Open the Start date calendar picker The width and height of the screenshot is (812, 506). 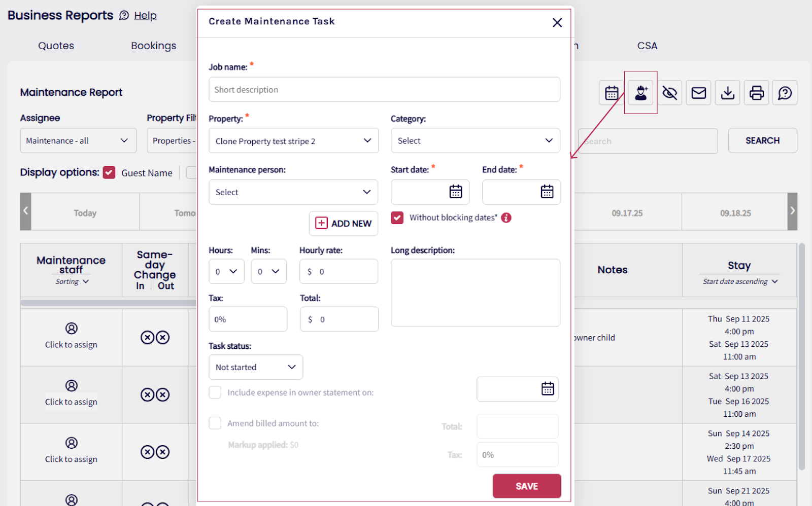click(456, 192)
